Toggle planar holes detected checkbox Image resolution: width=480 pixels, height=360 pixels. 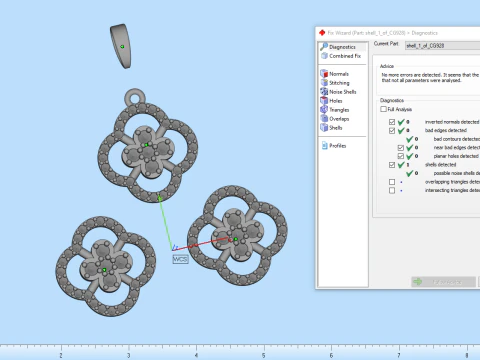[x=401, y=156]
